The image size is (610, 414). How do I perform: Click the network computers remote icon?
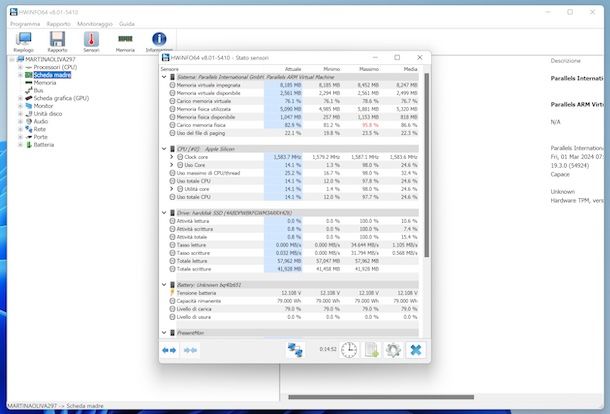pos(295,350)
